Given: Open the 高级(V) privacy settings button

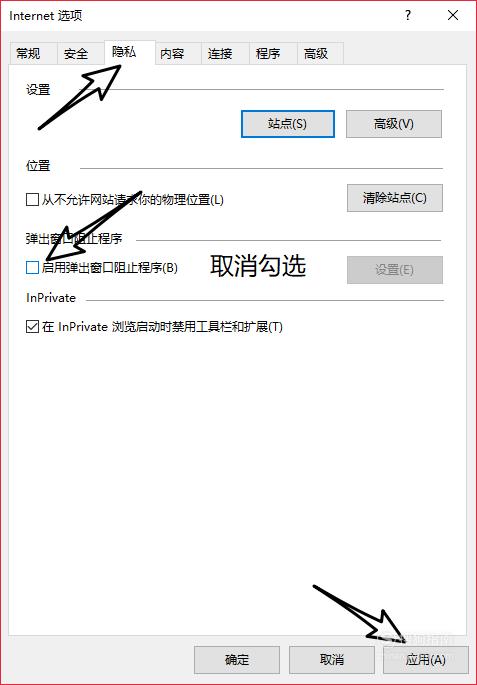Looking at the screenshot, I should (394, 124).
